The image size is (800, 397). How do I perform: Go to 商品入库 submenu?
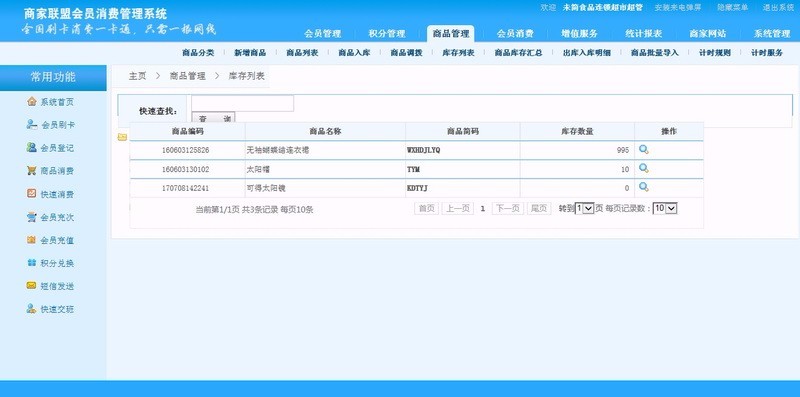[354, 53]
